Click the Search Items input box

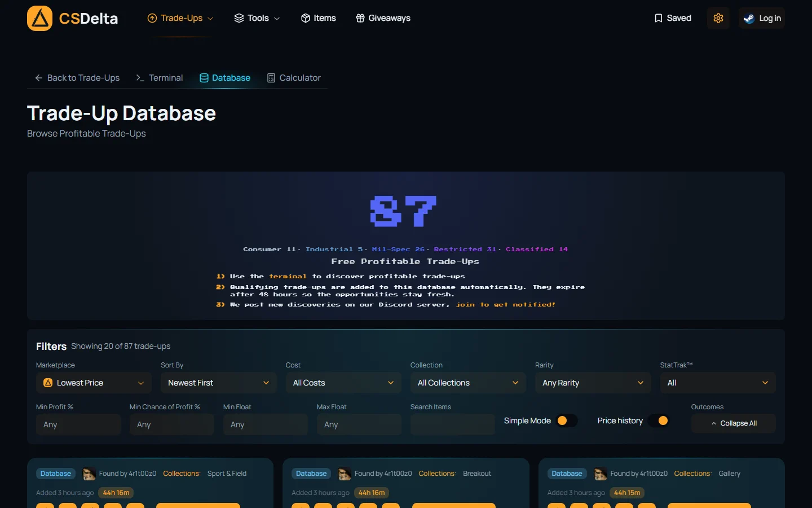(453, 424)
